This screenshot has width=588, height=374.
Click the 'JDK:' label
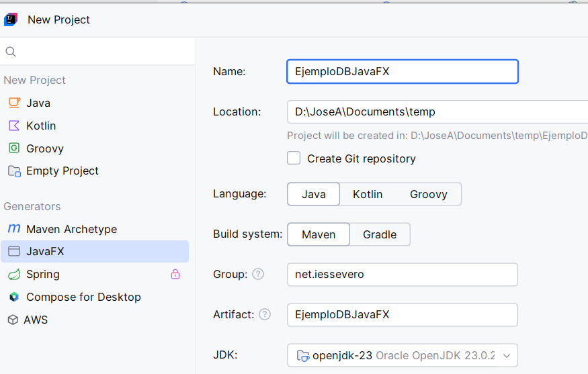(225, 355)
